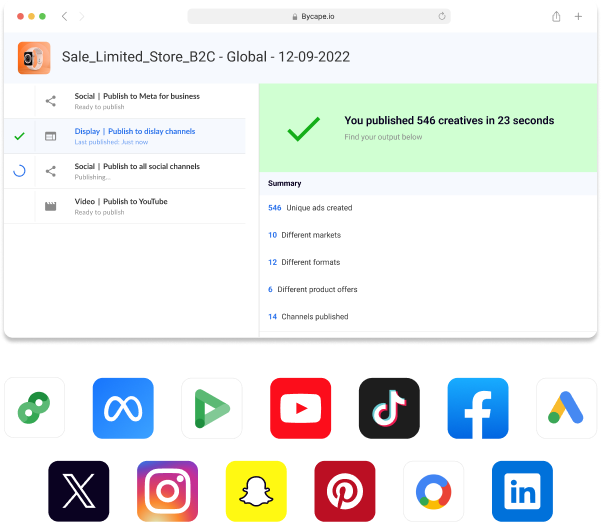Open the TikTok channel icon

[x=389, y=408]
